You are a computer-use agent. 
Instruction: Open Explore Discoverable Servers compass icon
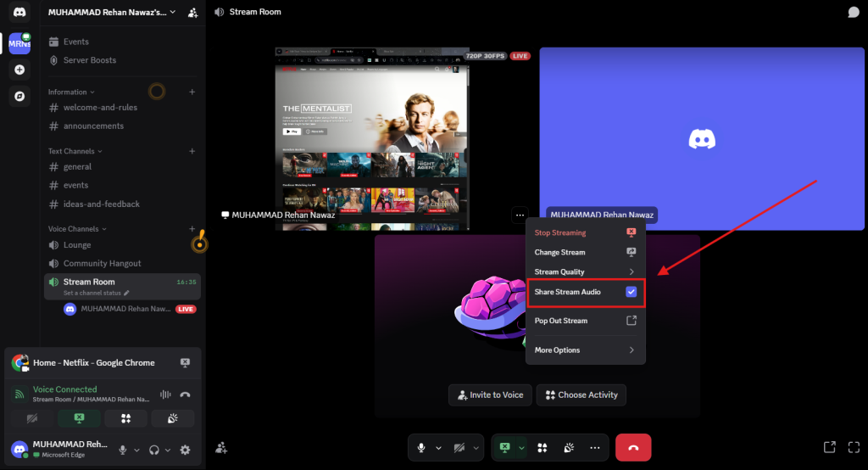(x=19, y=97)
